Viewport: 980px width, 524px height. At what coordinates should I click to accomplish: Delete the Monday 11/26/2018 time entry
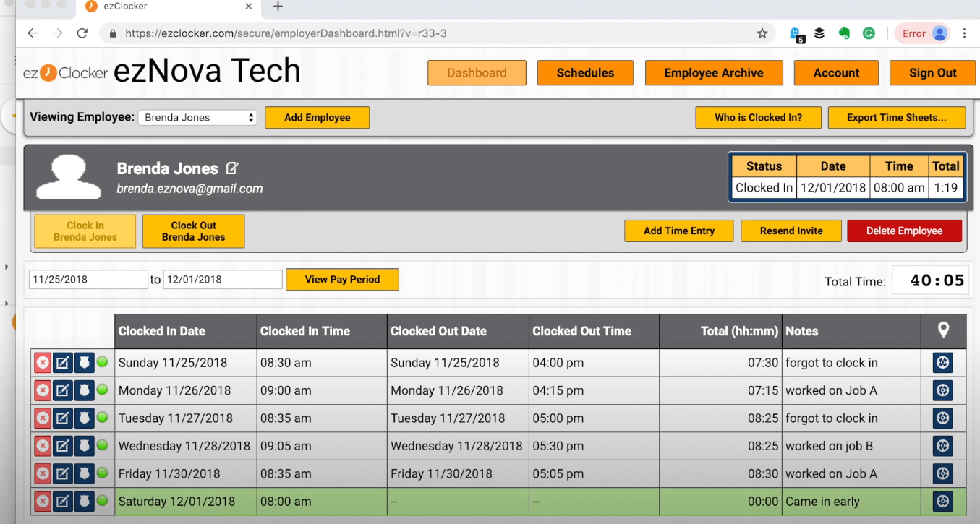pos(43,390)
